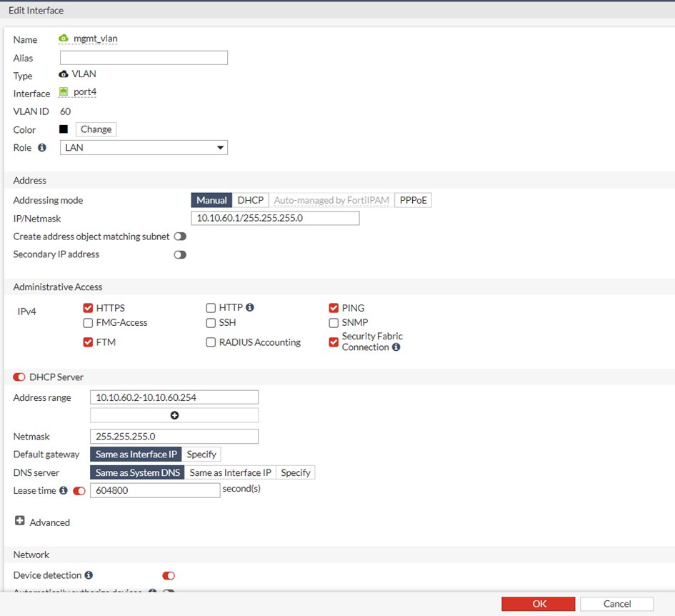Select Specify for Default gateway

pos(201,454)
